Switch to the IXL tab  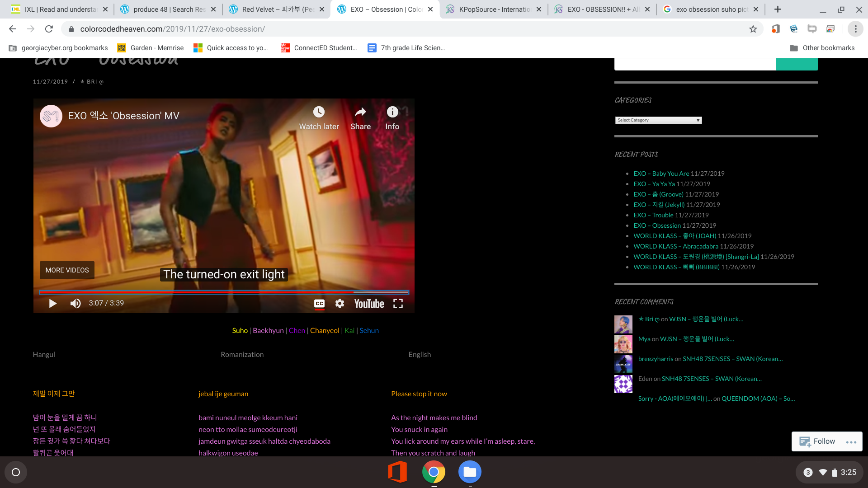[60, 9]
